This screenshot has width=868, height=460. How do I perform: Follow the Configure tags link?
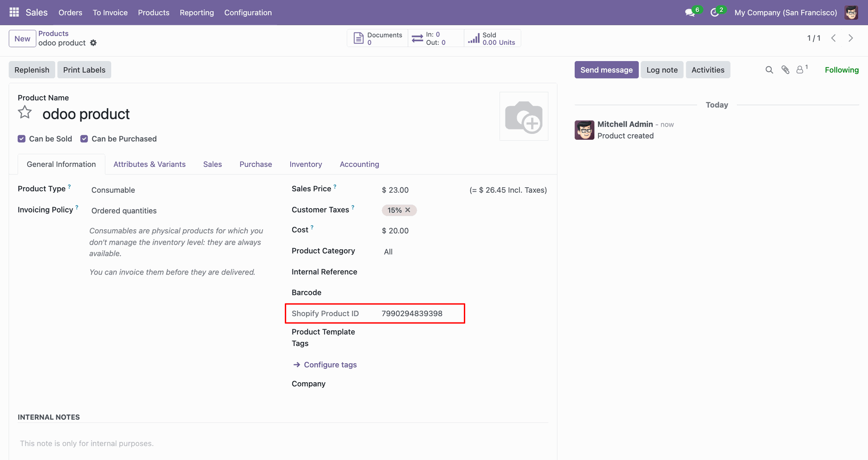pyautogui.click(x=325, y=365)
